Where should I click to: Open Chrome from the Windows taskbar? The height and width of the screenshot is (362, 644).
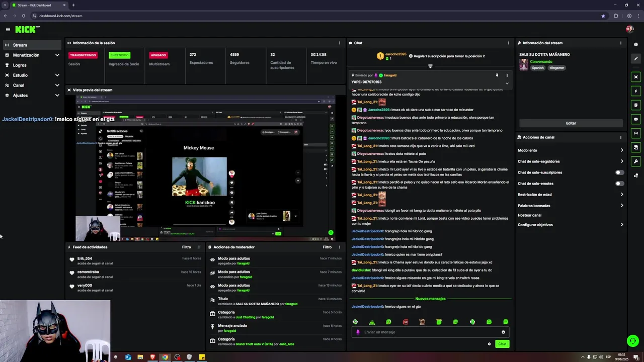tap(165, 357)
